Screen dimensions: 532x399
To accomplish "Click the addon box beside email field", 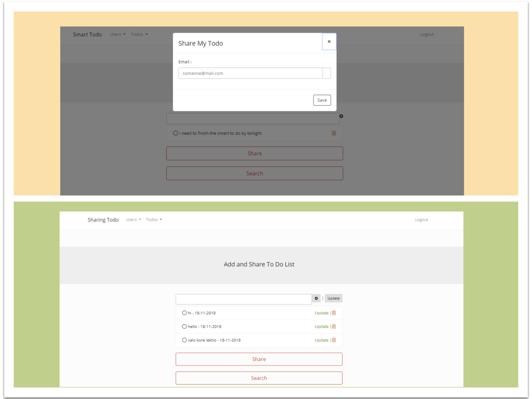I will 327,73.
